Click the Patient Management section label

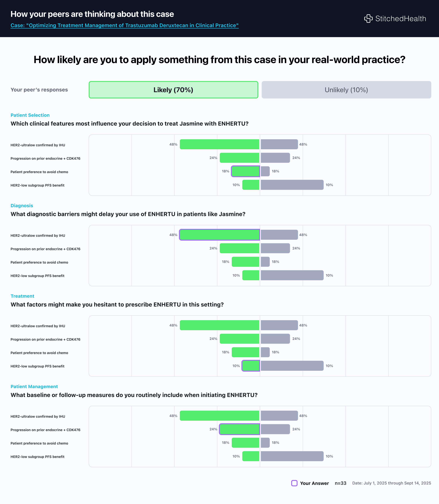pos(34,387)
